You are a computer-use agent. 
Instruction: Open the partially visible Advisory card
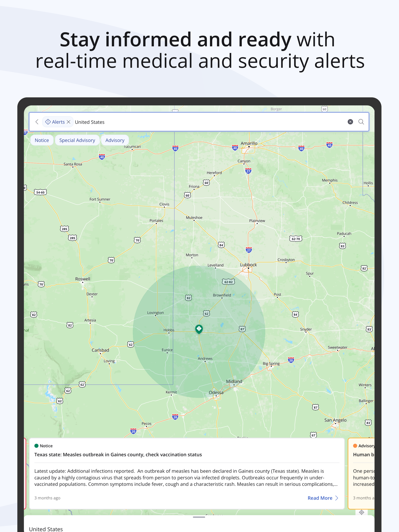coord(361,473)
